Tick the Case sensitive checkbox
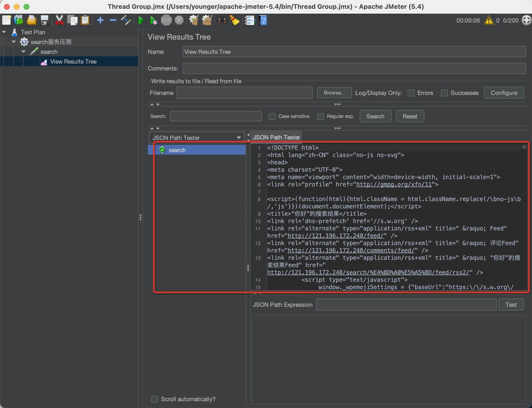This screenshot has height=408, width=532. point(272,116)
